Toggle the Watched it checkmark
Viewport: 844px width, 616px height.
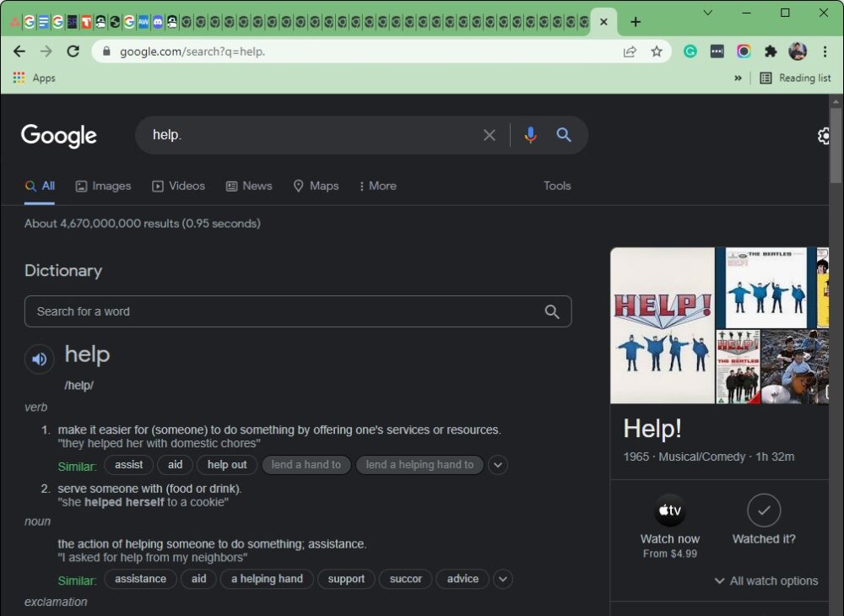click(764, 511)
